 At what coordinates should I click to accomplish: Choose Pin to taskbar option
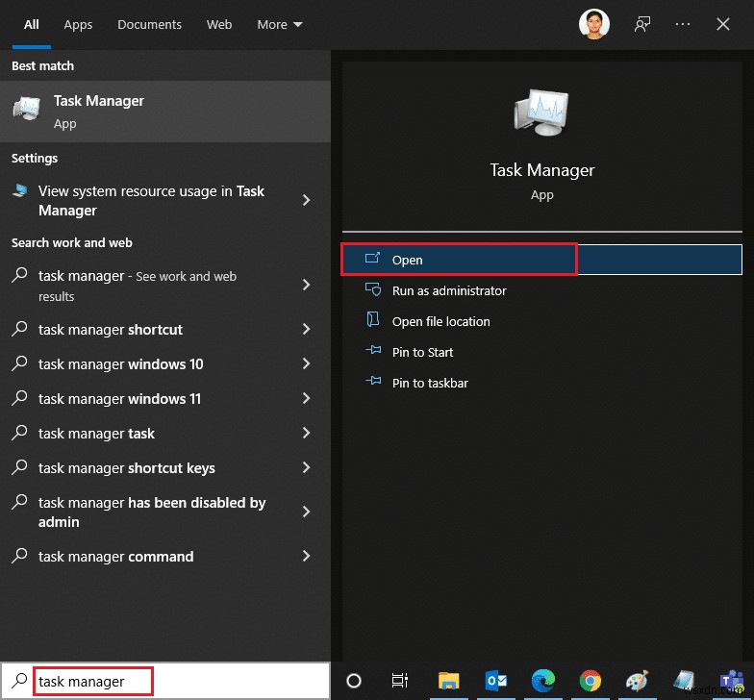430,383
